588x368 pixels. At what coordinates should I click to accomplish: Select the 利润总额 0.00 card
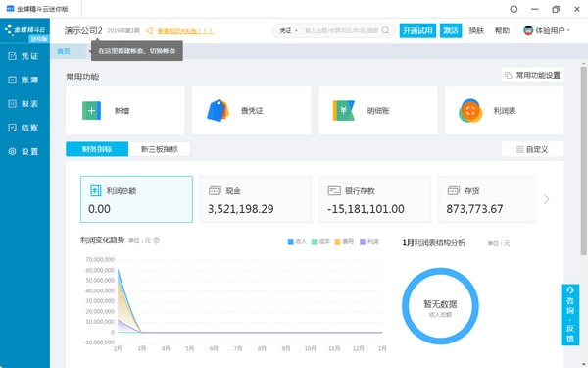pos(136,199)
